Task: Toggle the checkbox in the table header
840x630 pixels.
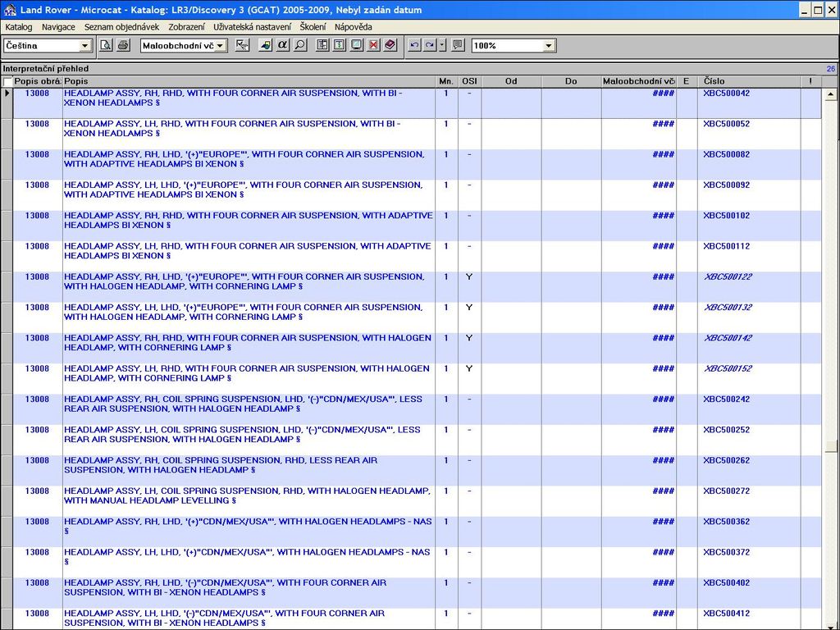Action: (x=8, y=82)
